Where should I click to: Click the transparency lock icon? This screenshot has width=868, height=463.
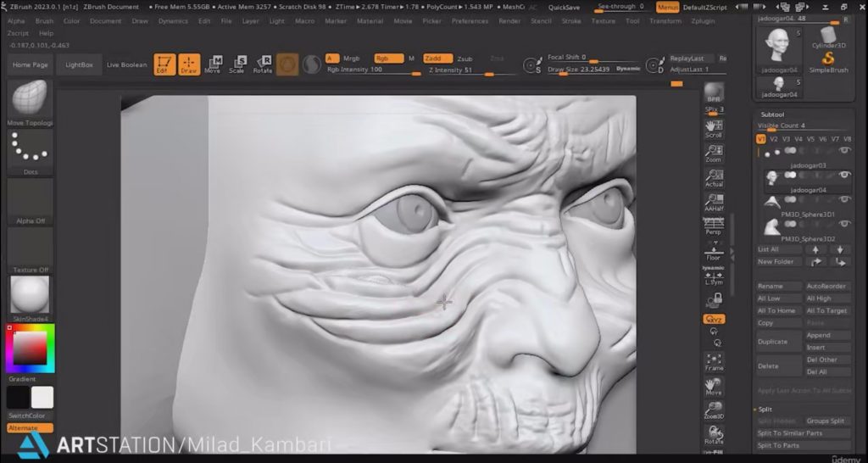[714, 301]
